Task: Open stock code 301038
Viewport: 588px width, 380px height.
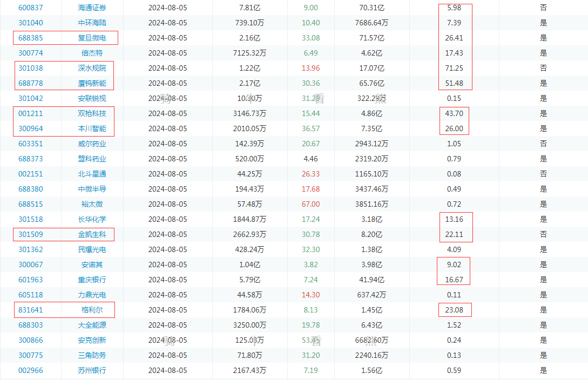Action: pyautogui.click(x=31, y=68)
